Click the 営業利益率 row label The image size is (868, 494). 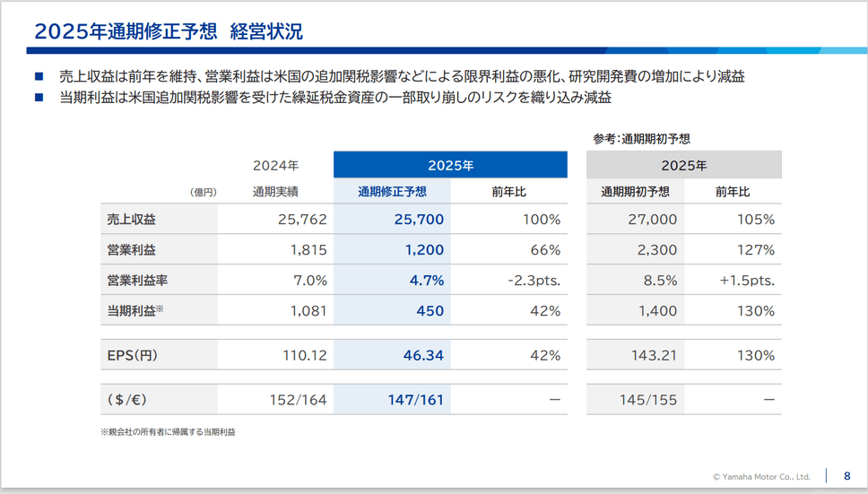(x=137, y=281)
